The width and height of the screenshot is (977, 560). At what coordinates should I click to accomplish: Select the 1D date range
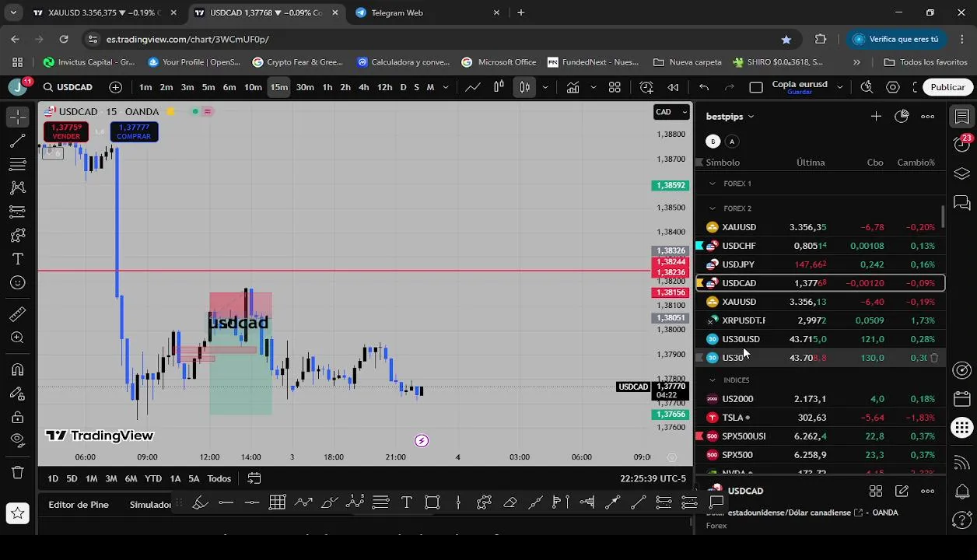[x=53, y=478]
